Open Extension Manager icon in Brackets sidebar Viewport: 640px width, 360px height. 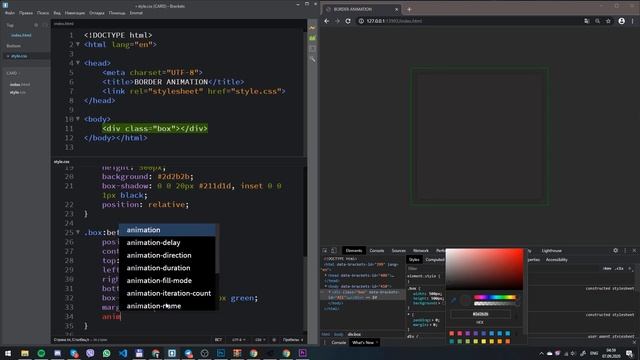[312, 38]
